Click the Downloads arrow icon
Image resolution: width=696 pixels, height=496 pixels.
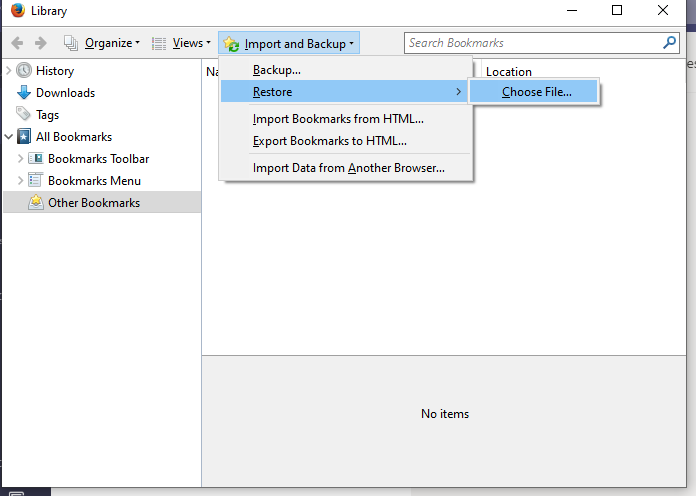(24, 92)
